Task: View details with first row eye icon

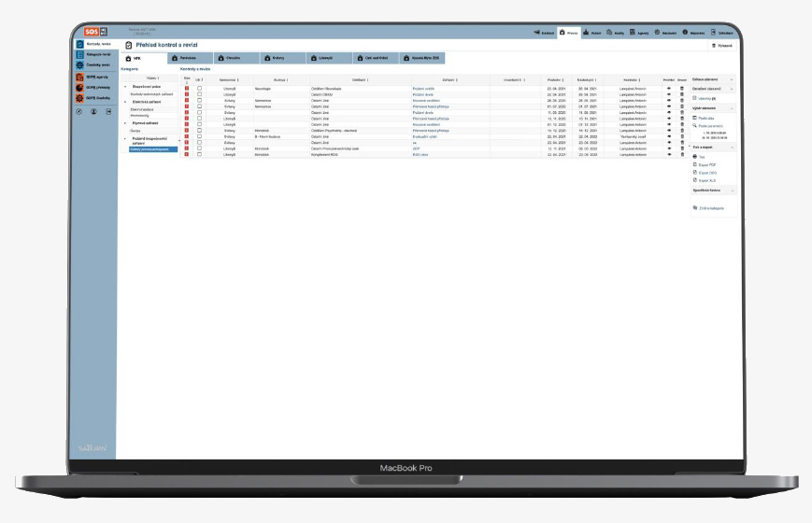Action: pyautogui.click(x=668, y=89)
